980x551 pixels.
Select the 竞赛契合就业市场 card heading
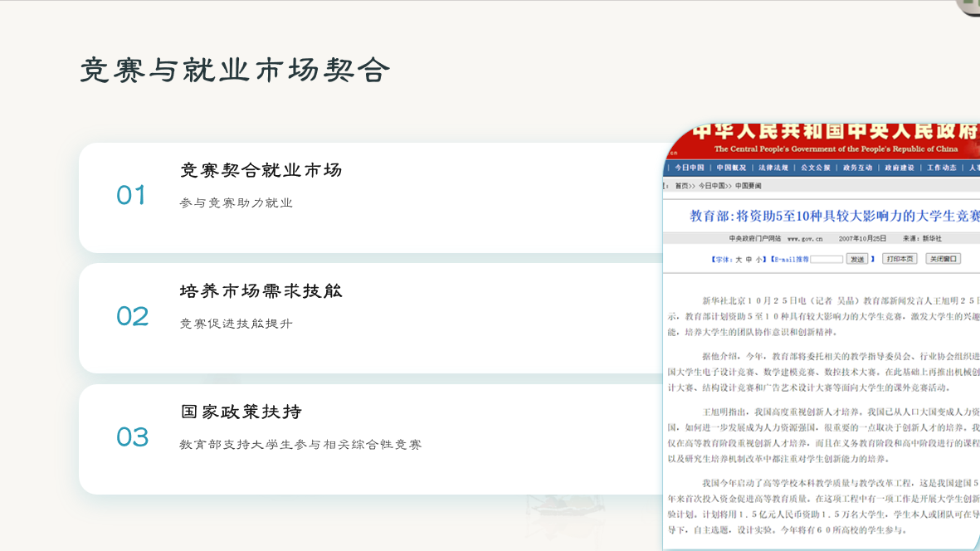pos(261,171)
